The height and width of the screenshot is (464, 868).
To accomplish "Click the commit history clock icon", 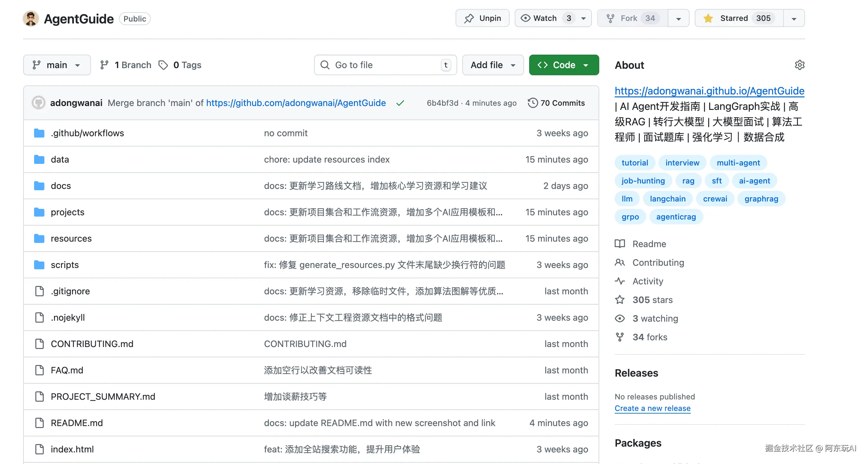I will 532,103.
